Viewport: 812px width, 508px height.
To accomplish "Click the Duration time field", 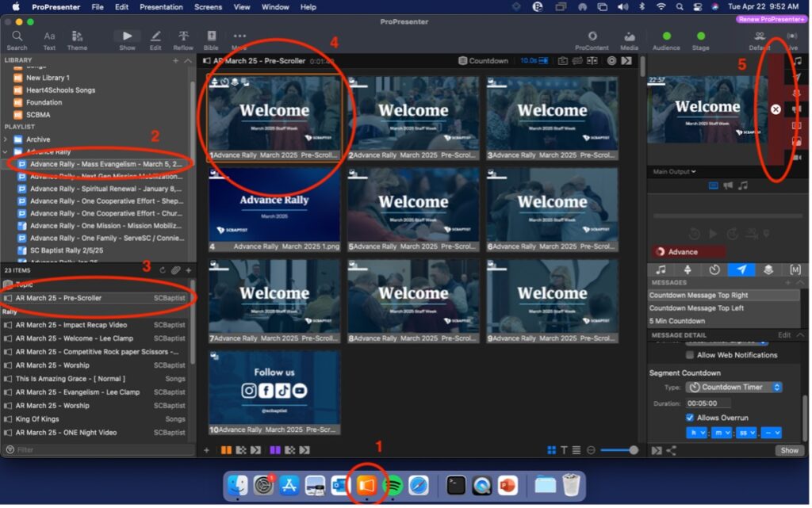I will pyautogui.click(x=708, y=403).
